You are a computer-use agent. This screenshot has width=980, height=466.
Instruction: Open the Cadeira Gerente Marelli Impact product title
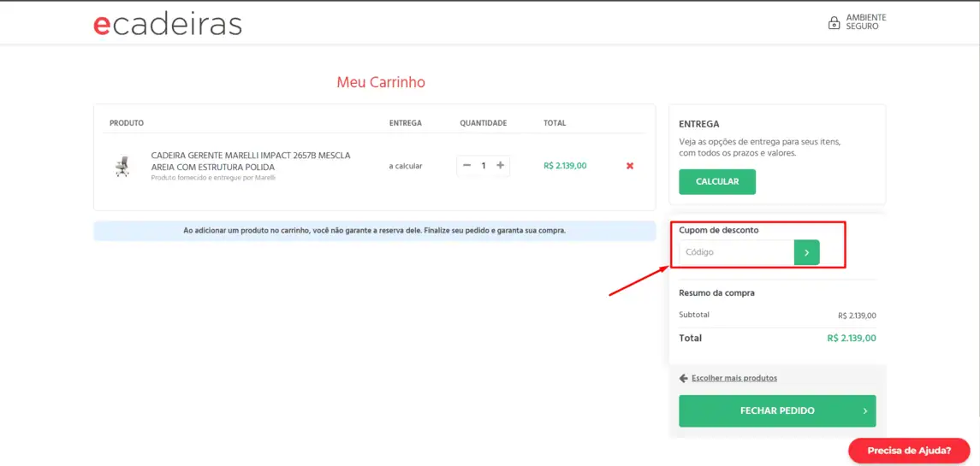coord(251,161)
